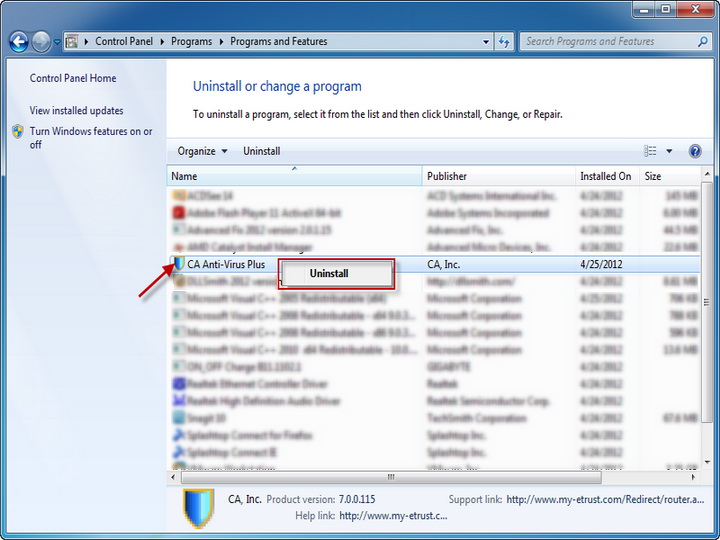Image resolution: width=720 pixels, height=540 pixels.
Task: Open the recent pages dropdown beside Forward
Action: coord(57,42)
